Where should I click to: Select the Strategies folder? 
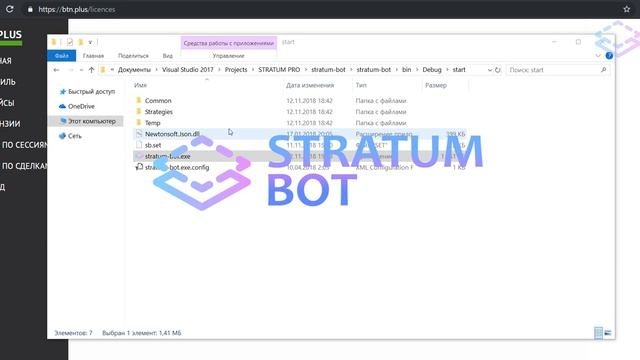[x=158, y=112]
